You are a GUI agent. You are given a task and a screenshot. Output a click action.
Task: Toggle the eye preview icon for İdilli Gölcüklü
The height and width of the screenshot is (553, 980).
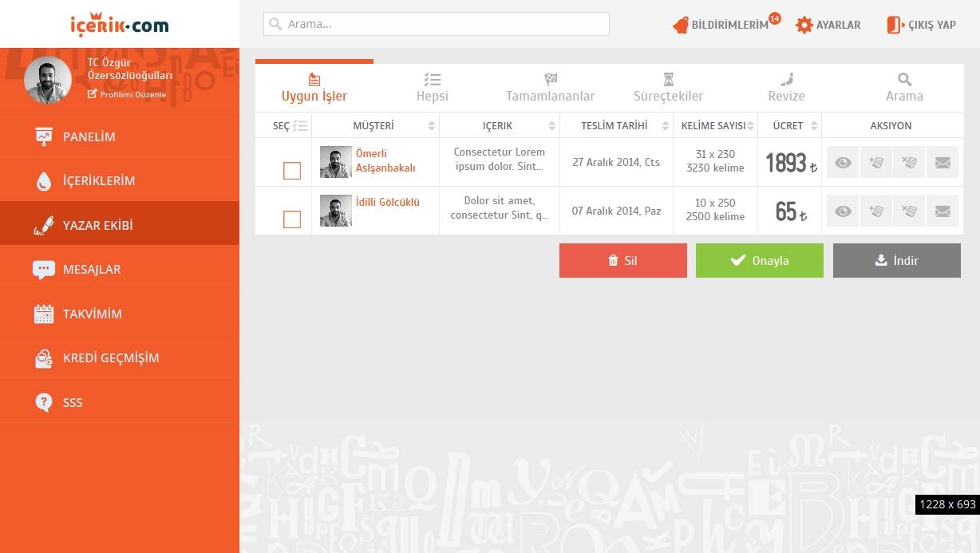click(842, 210)
